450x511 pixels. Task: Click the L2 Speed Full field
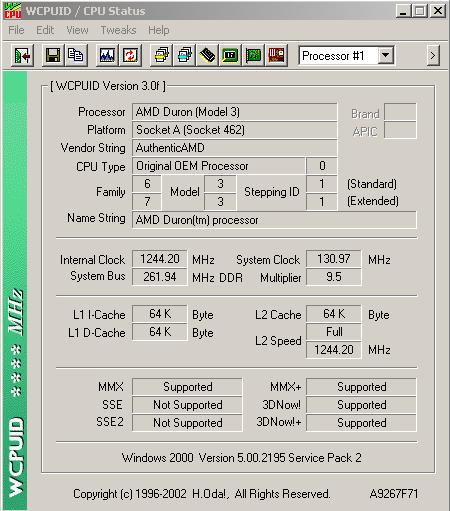[333, 332]
